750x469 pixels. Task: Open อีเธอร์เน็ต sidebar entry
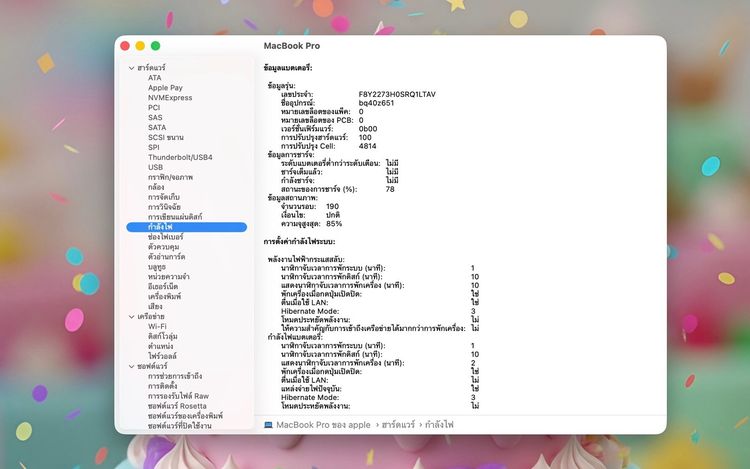coord(163,286)
